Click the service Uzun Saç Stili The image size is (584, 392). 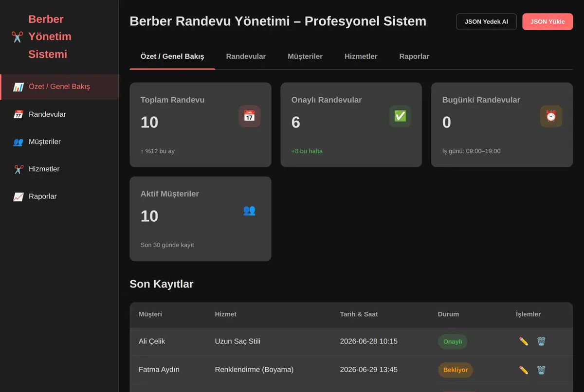click(237, 341)
